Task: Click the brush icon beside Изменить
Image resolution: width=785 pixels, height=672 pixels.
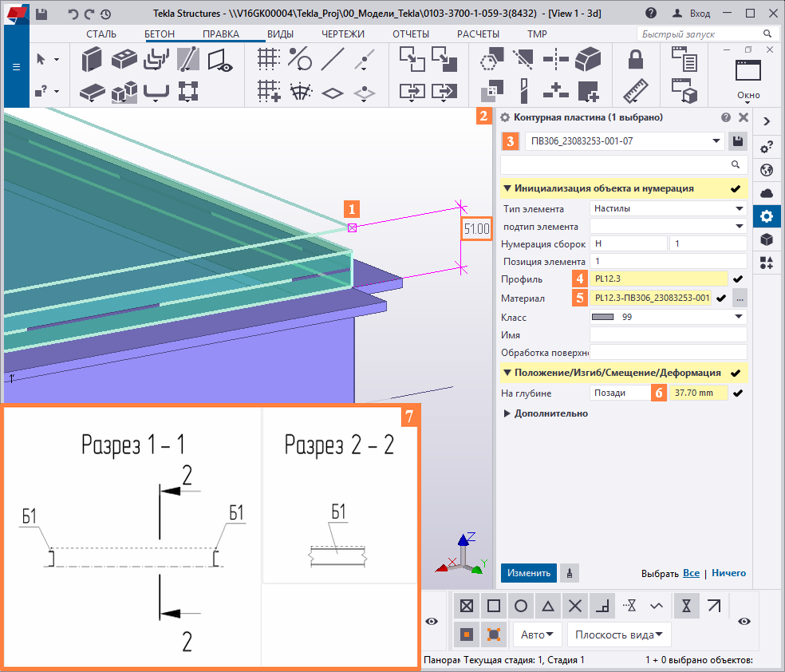Action: point(570,573)
